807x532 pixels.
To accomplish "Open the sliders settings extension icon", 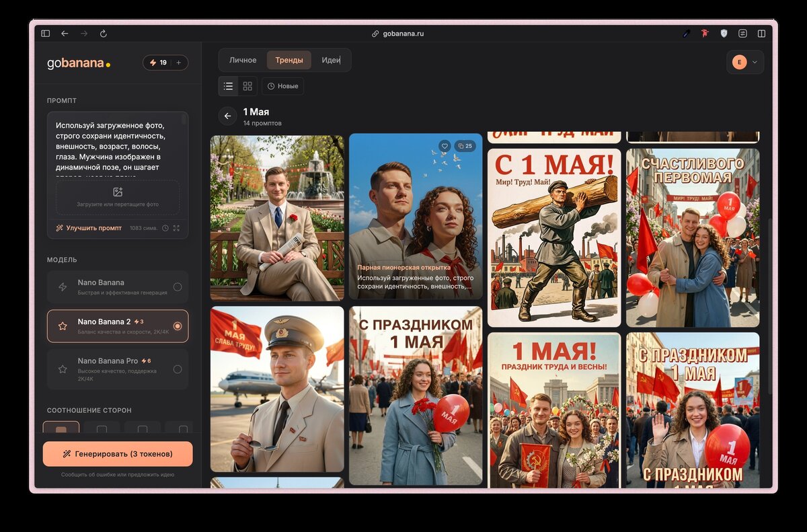I will [x=742, y=33].
